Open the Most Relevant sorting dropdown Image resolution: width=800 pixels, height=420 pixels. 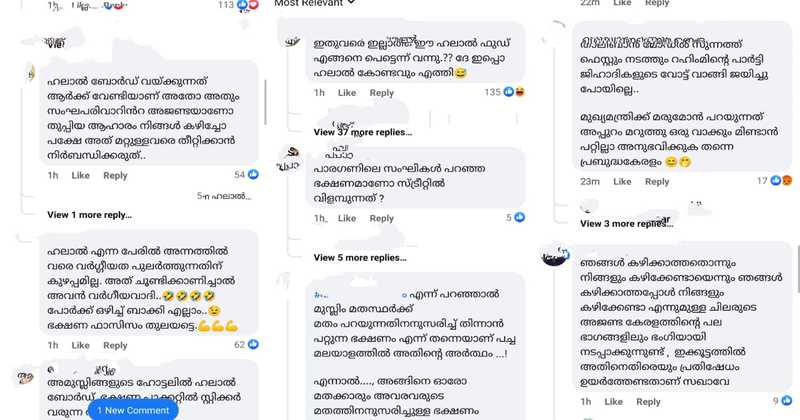click(314, 3)
